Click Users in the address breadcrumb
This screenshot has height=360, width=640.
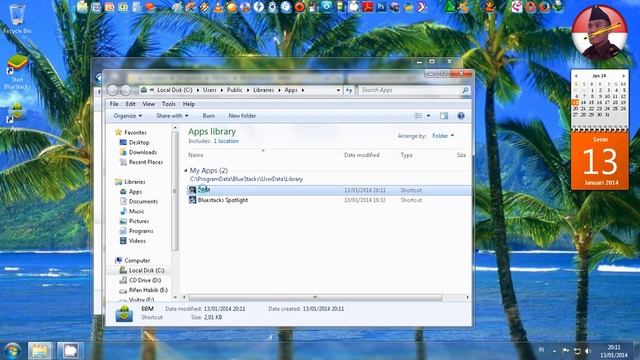[x=209, y=90]
